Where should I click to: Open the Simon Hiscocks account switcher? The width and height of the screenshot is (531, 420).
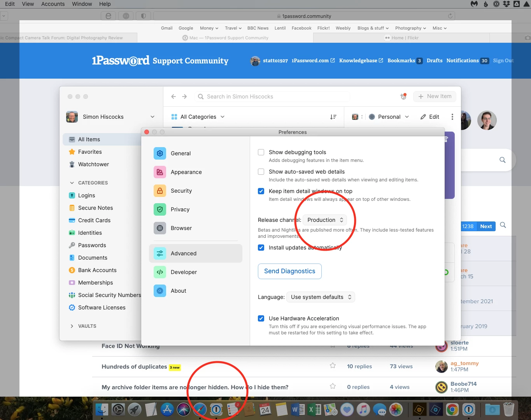[111, 117]
